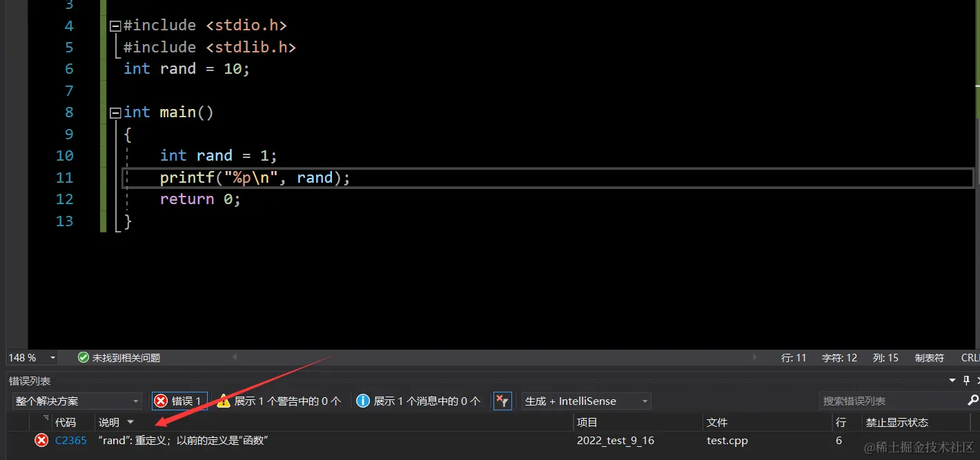Collapse the int main() function outline
This screenshot has height=460, width=980.
[115, 113]
